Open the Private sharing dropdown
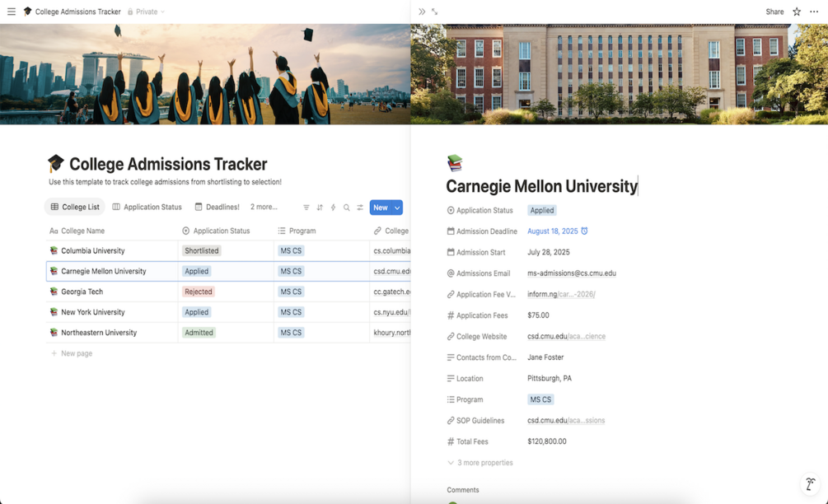Image resolution: width=828 pixels, height=504 pixels. tap(147, 12)
